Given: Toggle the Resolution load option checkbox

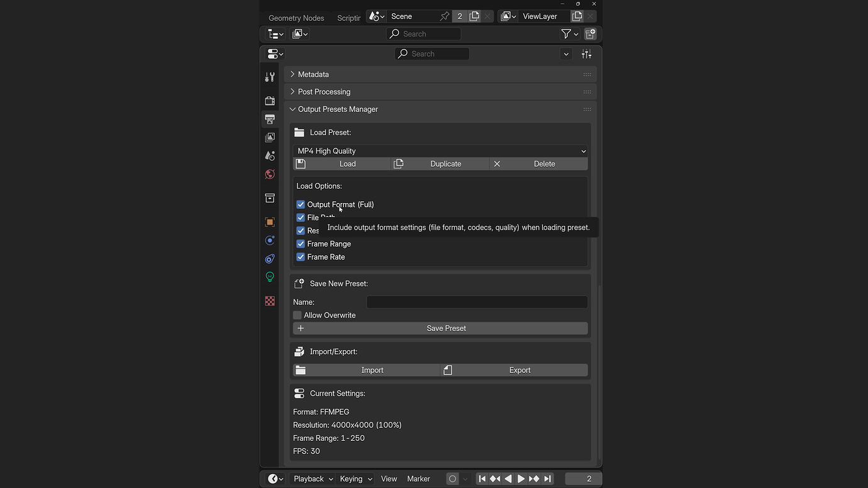Looking at the screenshot, I should pyautogui.click(x=301, y=231).
